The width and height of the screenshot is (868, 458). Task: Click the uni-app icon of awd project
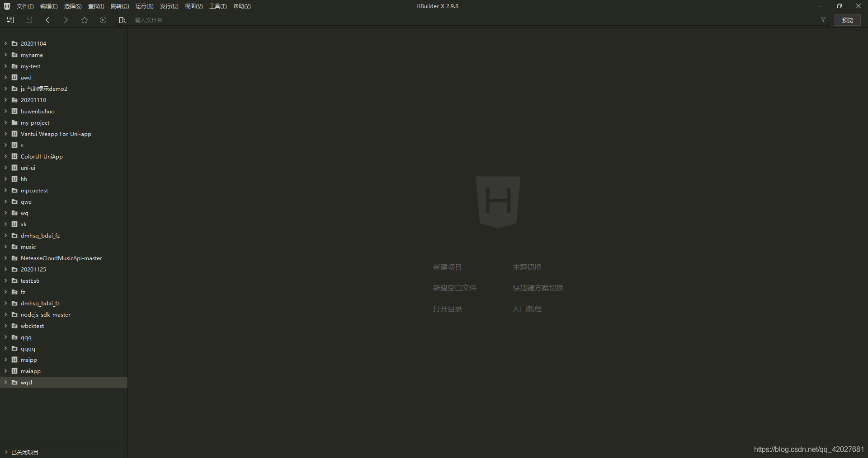click(14, 77)
